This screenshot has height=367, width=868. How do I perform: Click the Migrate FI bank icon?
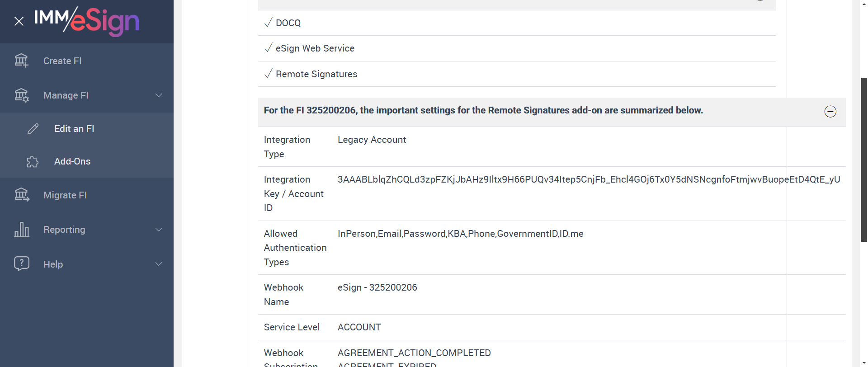tap(21, 195)
